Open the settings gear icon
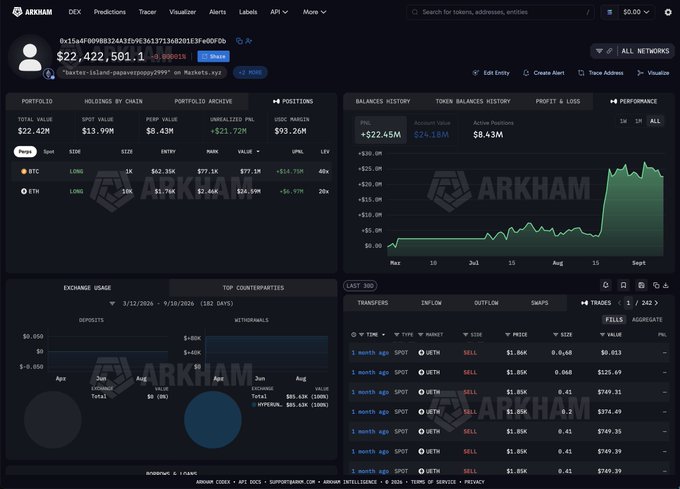 (668, 12)
